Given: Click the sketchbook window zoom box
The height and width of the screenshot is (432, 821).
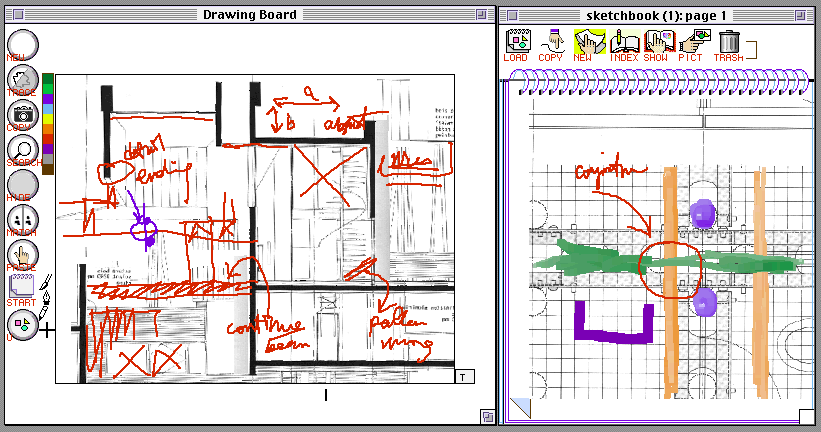Looking at the screenshot, I should (x=801, y=16).
